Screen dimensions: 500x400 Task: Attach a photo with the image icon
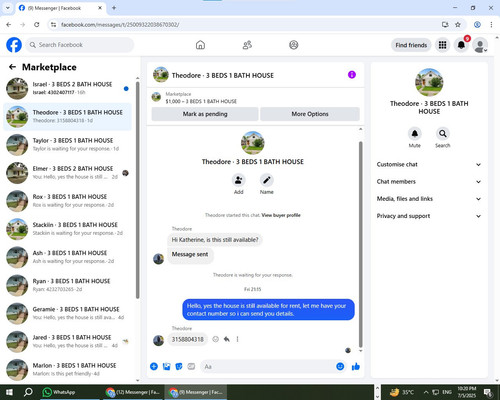pos(166,367)
